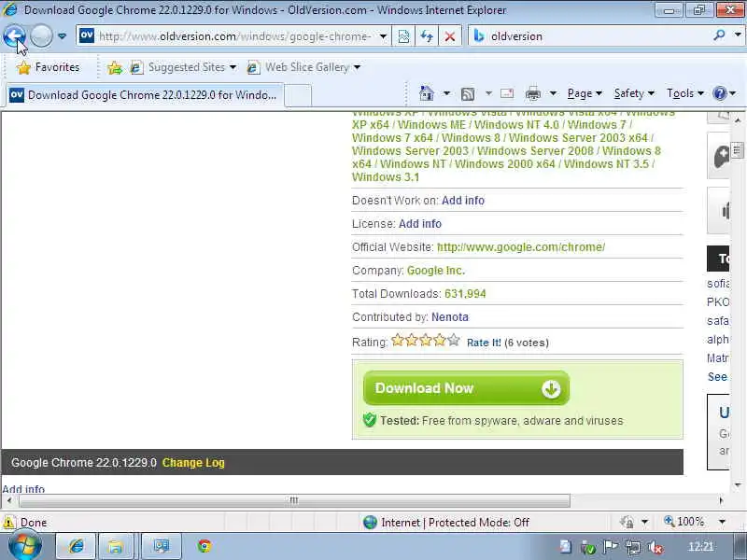Click Internet Protected Mode Off status
Image resolution: width=747 pixels, height=560 pixels.
pyautogui.click(x=446, y=523)
